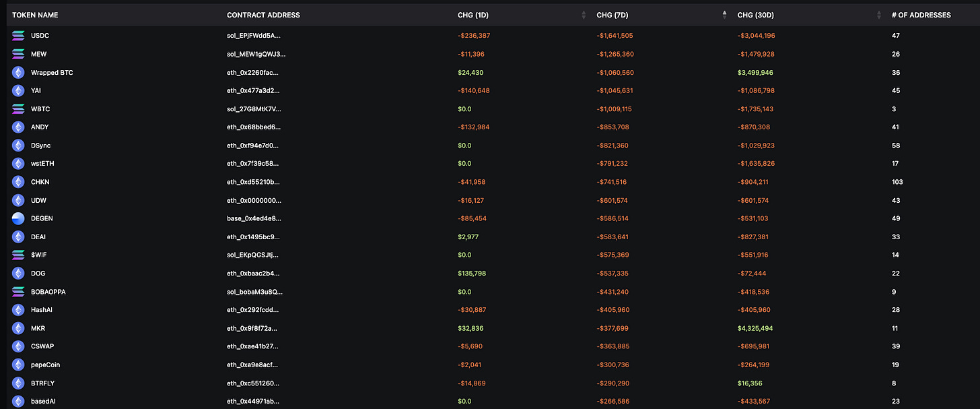This screenshot has width=980, height=409.
Task: Click 30D change value $16,356
Action: [750, 383]
